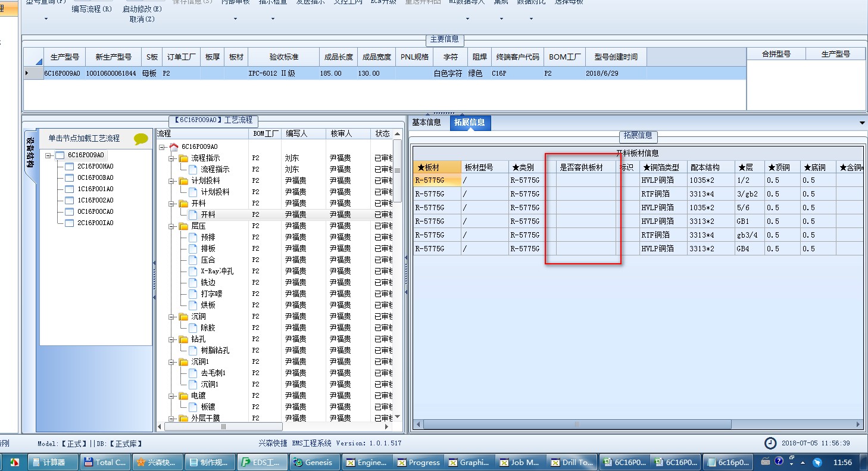Screen dimensions: 868x471
Task: Click the clock icon in status bar
Action: point(771,443)
